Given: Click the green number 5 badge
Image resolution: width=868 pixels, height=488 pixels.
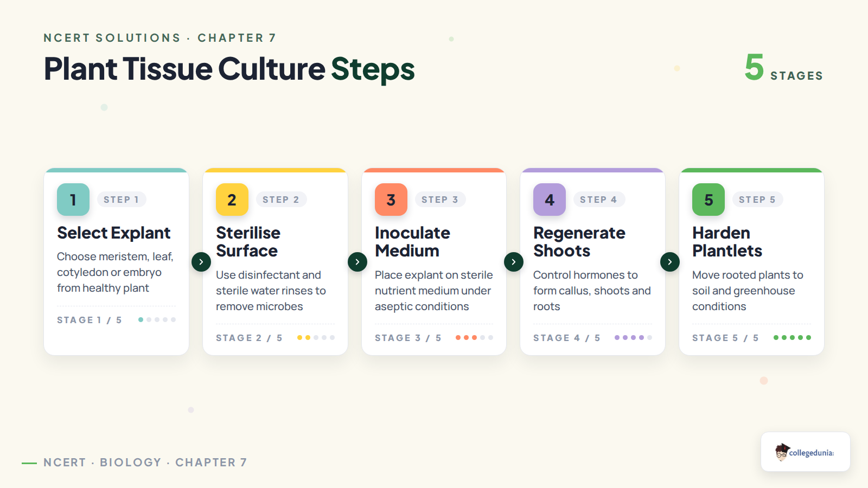Looking at the screenshot, I should pos(709,200).
